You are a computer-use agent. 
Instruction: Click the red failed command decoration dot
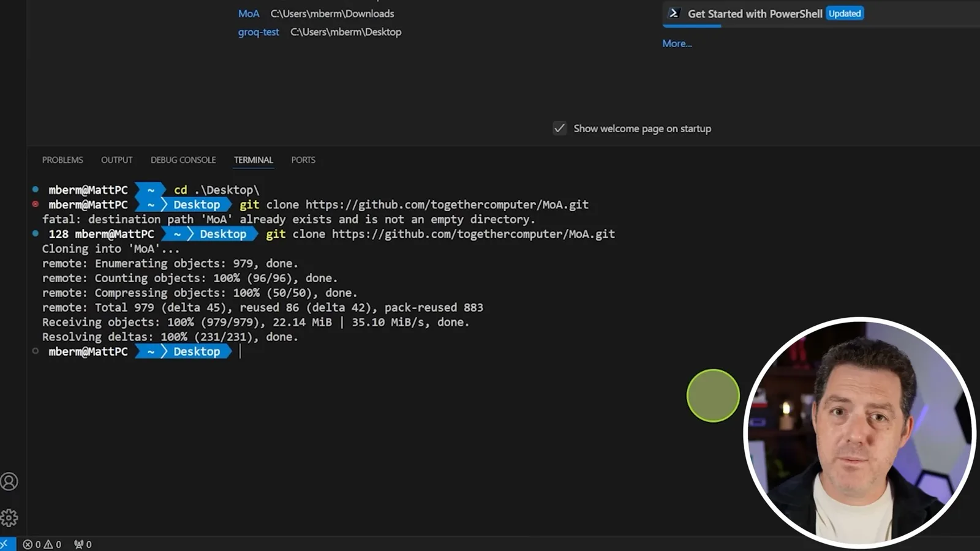tap(36, 204)
